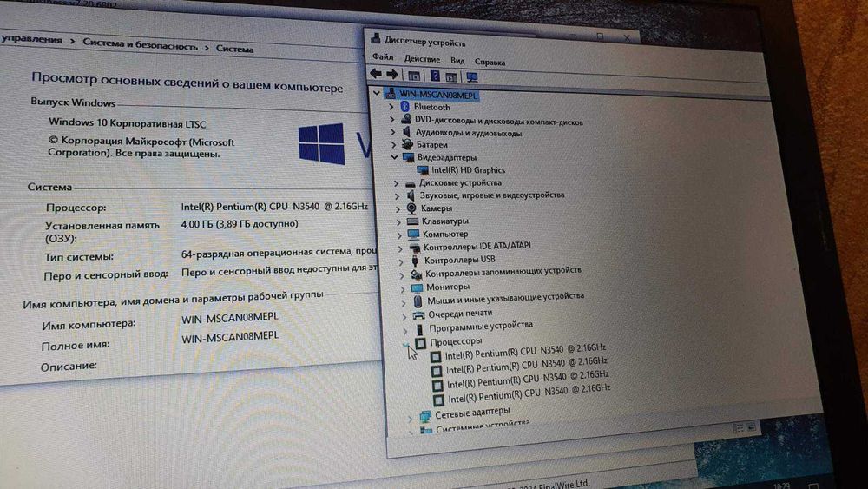Expand the Мониторы category
Screen dimensions: 868x489
tap(403, 288)
